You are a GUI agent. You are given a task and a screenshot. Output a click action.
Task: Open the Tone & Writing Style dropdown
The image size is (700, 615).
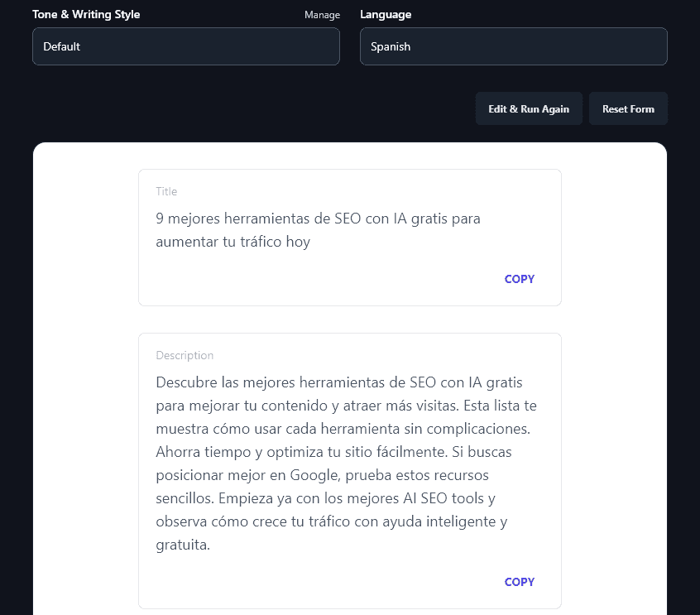[x=185, y=46]
